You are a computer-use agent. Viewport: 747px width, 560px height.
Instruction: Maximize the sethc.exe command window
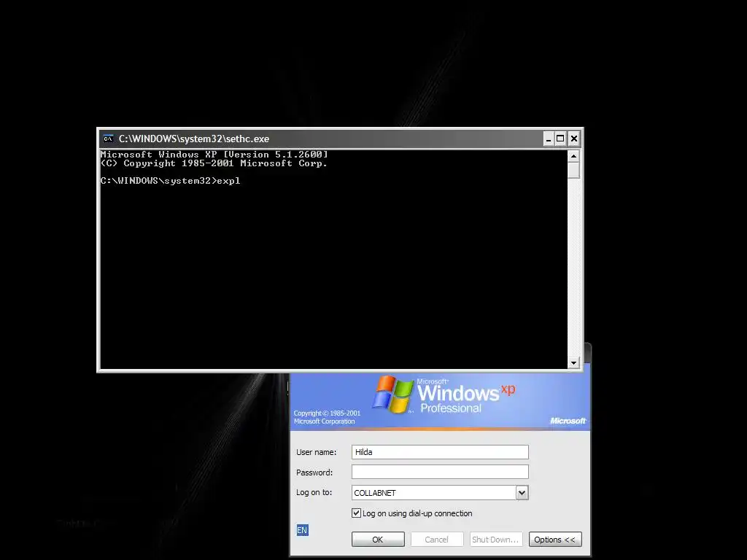(561, 139)
